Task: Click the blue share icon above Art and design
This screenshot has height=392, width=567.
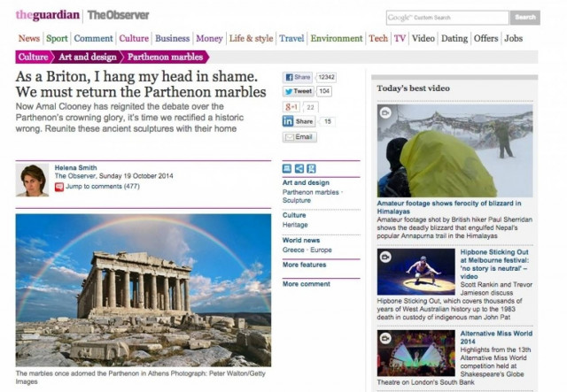Action: tap(299, 169)
